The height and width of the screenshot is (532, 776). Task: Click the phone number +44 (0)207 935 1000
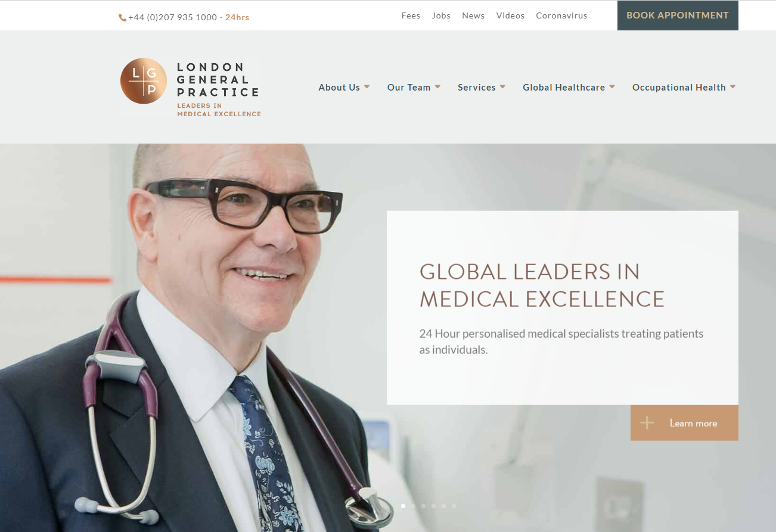[x=173, y=17]
